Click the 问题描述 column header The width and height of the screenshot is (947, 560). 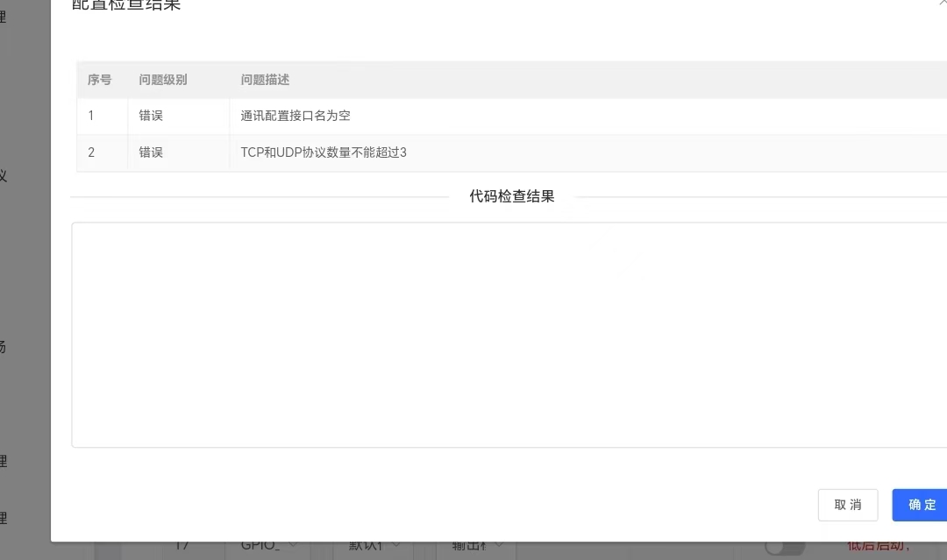coord(266,79)
